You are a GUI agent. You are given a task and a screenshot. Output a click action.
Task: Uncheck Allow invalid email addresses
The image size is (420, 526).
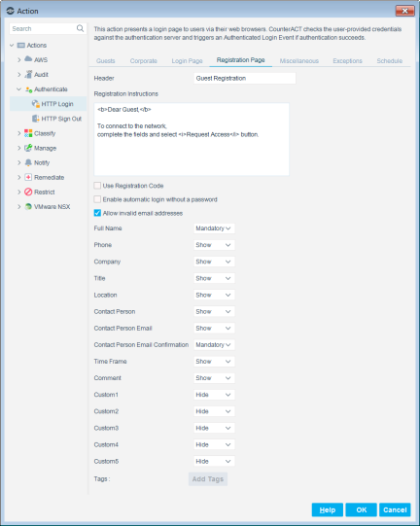(x=97, y=213)
